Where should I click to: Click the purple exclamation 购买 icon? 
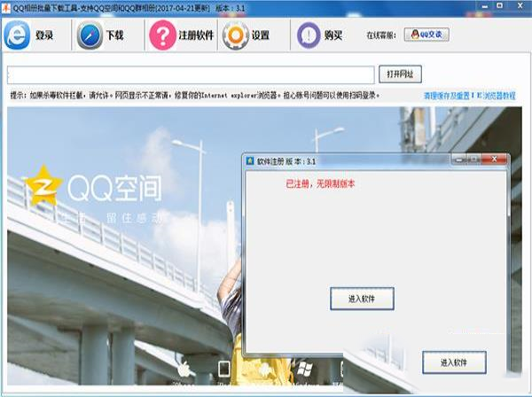[309, 35]
